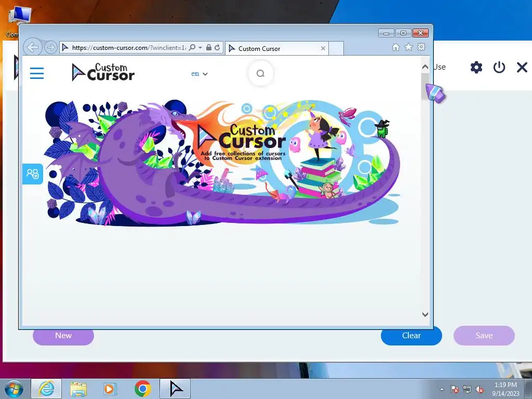
Task: Click the dragon banner image
Action: point(222,163)
